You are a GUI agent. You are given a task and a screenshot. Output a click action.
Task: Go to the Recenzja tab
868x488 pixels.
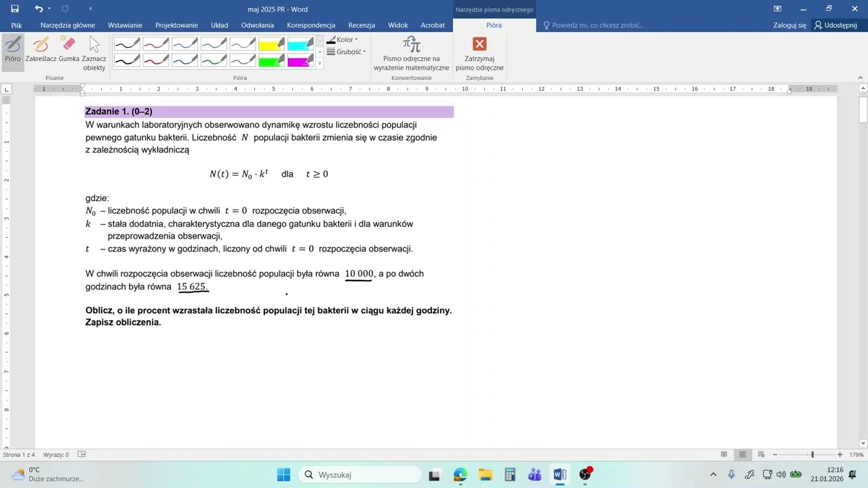tap(361, 25)
